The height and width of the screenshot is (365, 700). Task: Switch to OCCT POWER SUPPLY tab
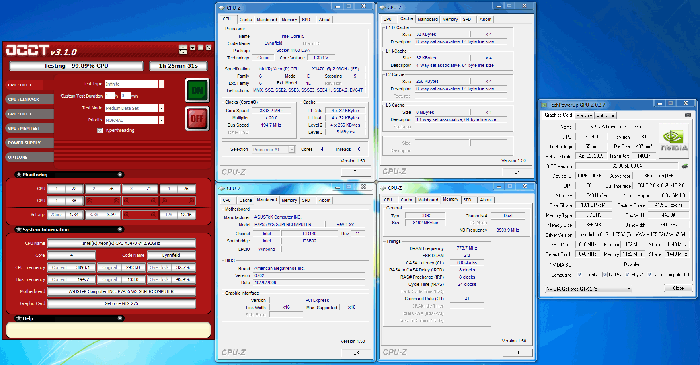29,143
